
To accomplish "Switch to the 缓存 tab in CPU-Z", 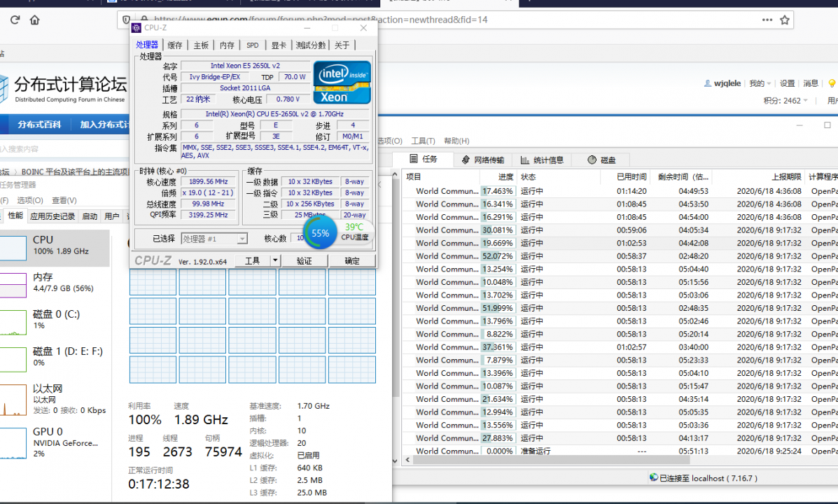I will click(x=175, y=45).
